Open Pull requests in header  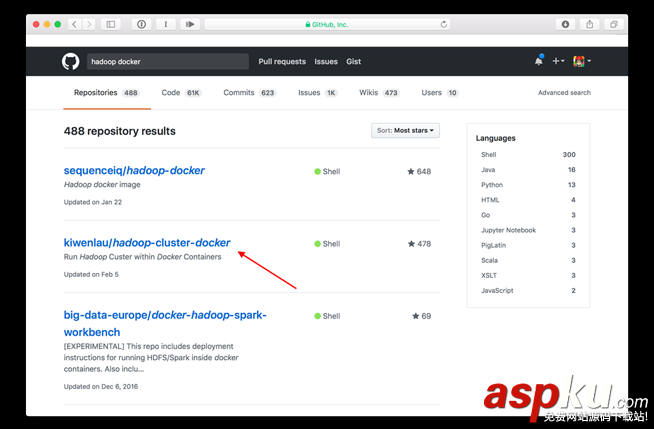tap(282, 61)
